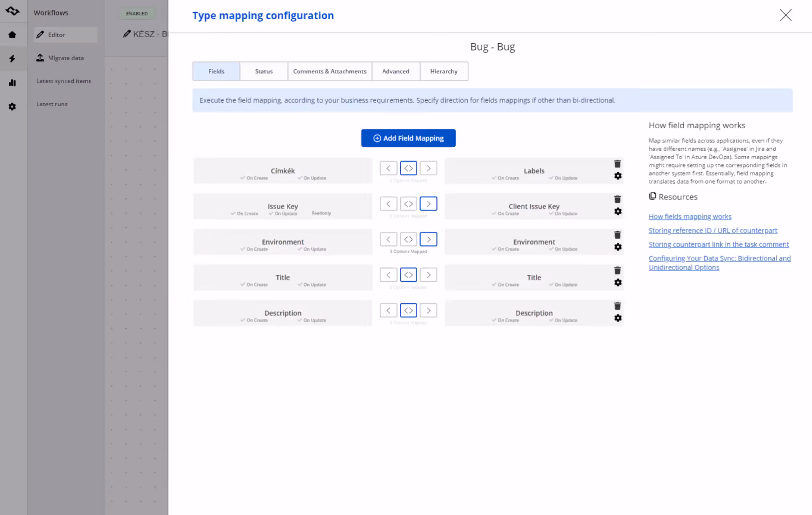Screen dimensions: 812x515
Task: Open settings gear for Client Issue Key mapping
Action: 618,212
